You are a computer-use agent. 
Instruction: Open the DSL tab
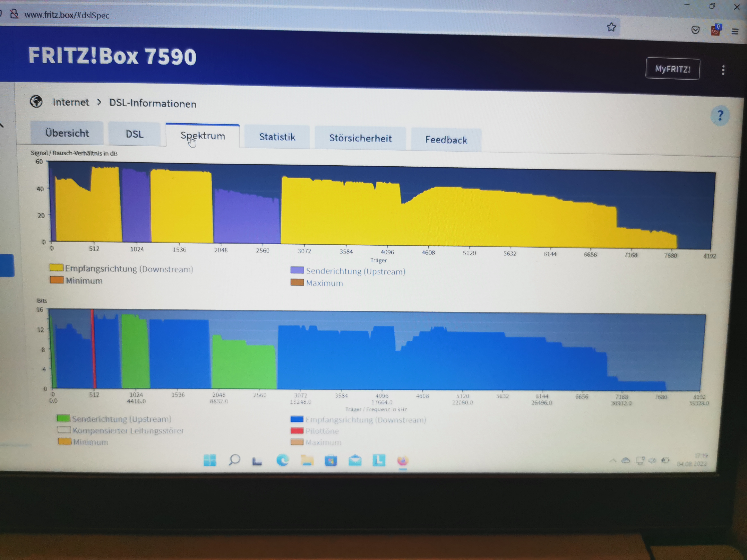[x=134, y=134]
